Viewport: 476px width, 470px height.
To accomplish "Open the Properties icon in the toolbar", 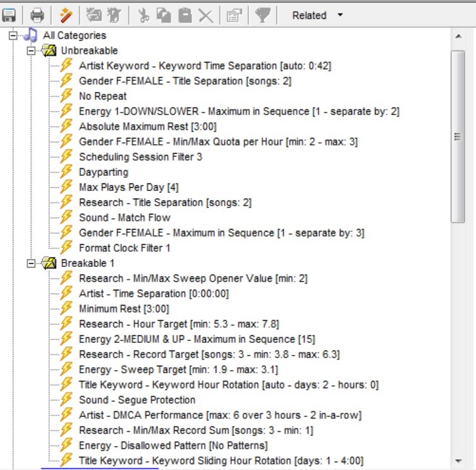I will 234,15.
